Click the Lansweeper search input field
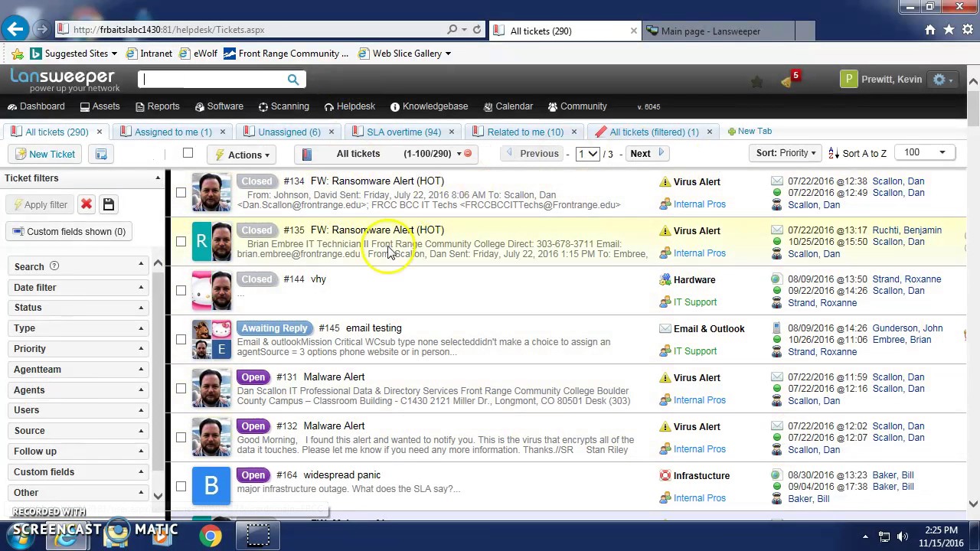Viewport: 980px width, 551px height. click(213, 79)
